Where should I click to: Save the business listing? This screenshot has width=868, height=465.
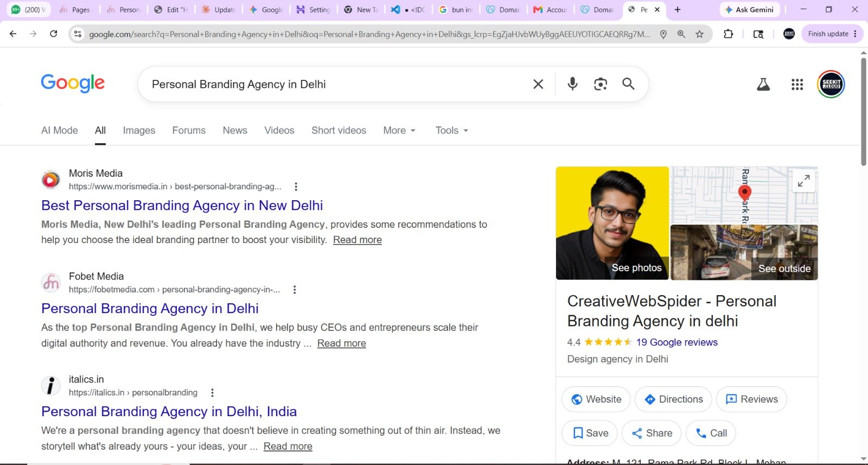click(589, 433)
